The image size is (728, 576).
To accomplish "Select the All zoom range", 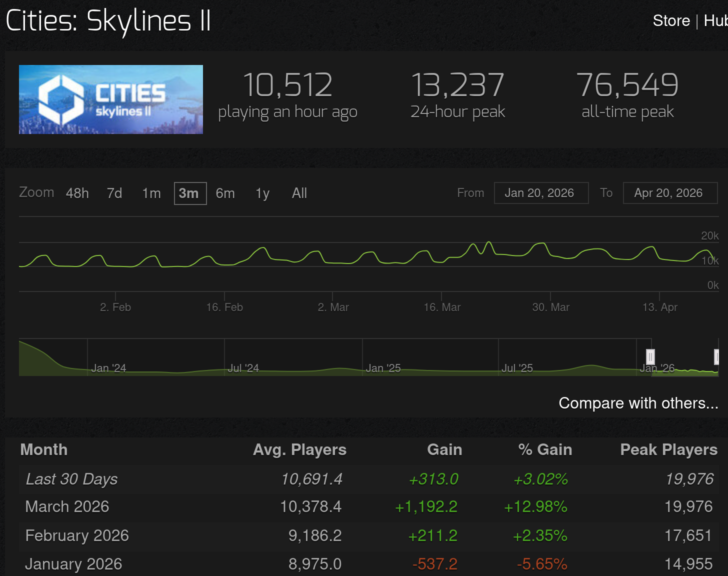I will (299, 193).
